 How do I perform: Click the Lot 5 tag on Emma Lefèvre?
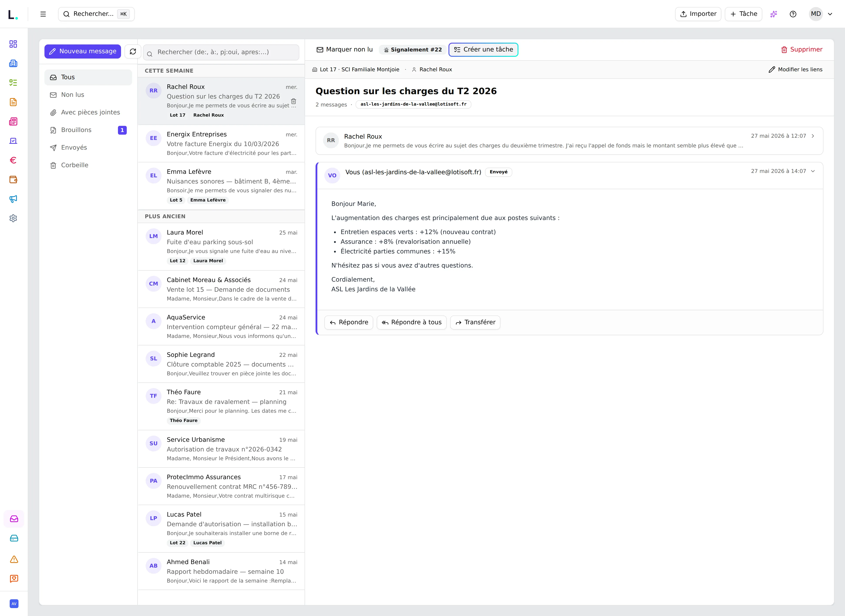pyautogui.click(x=176, y=200)
